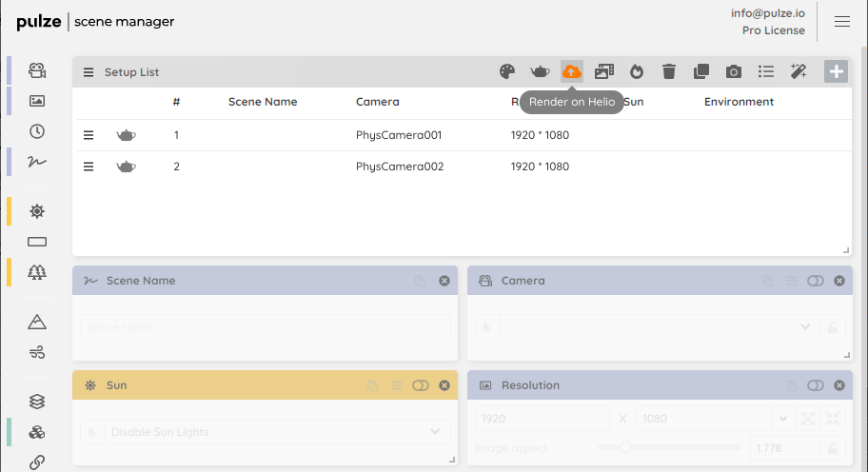Click the teapot render icon in toolbar
Viewport: 868px width, 472px height.
[x=540, y=71]
